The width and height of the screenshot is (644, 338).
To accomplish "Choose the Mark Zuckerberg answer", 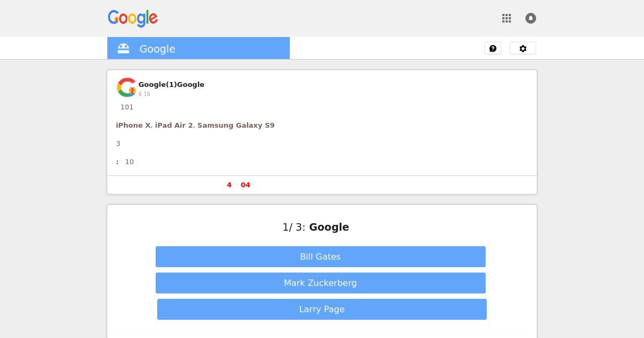I will click(x=320, y=283).
